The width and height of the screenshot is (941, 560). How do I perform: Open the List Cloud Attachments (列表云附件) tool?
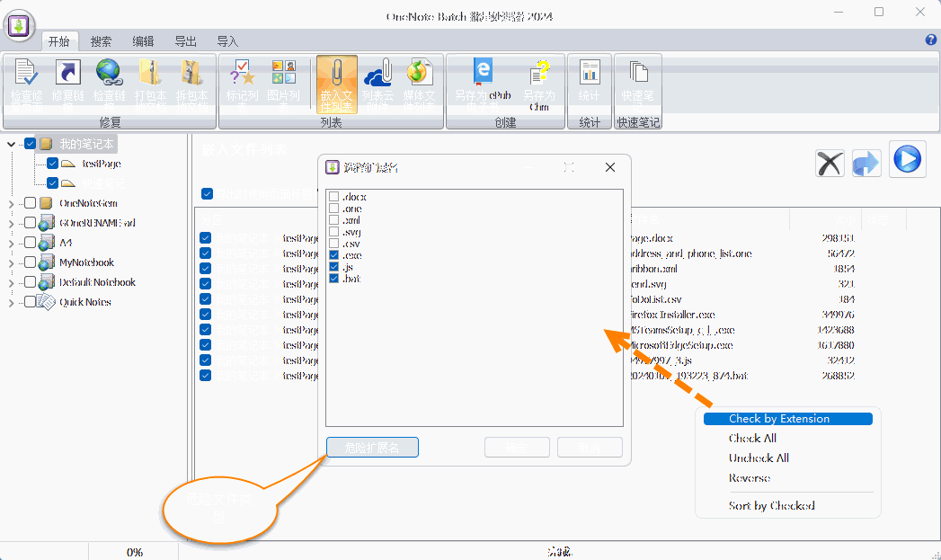coord(378,84)
